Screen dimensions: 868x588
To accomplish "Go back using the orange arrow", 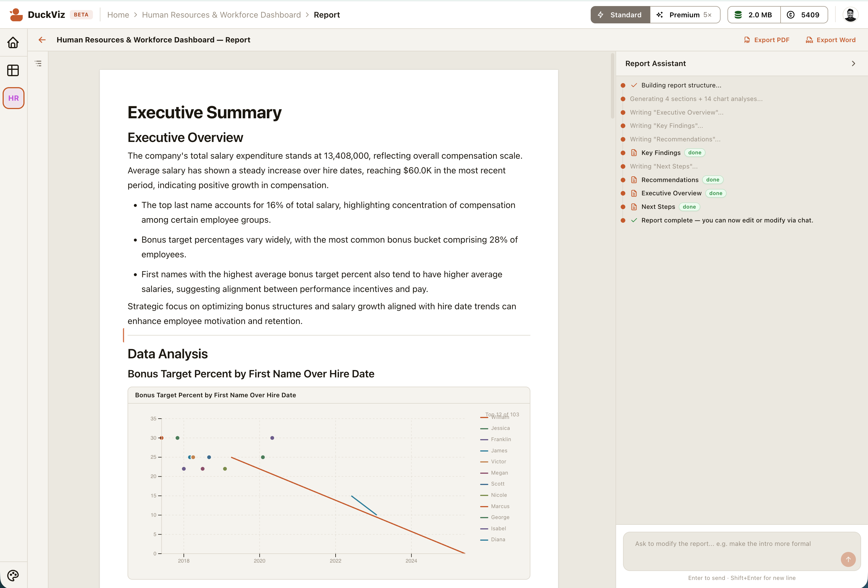I will coord(42,40).
